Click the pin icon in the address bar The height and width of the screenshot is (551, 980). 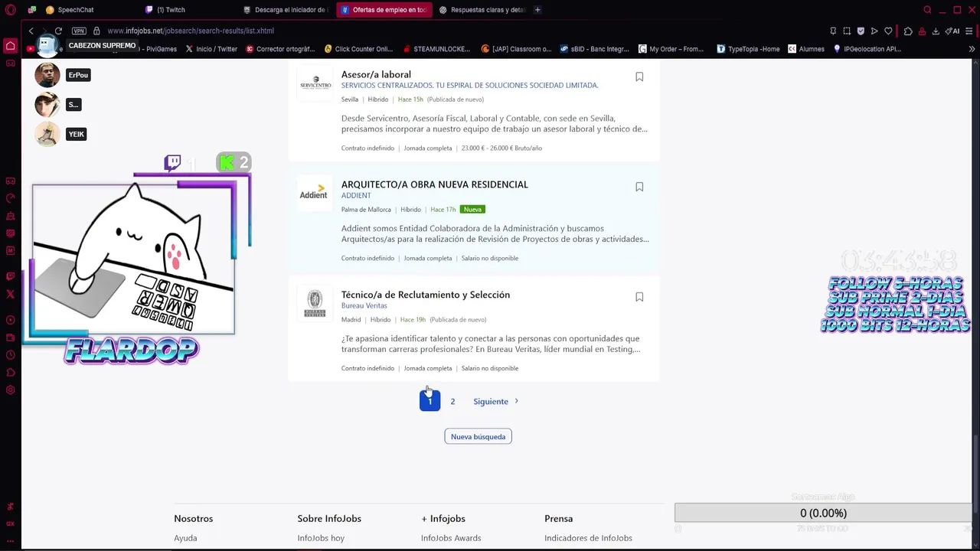pyautogui.click(x=833, y=31)
